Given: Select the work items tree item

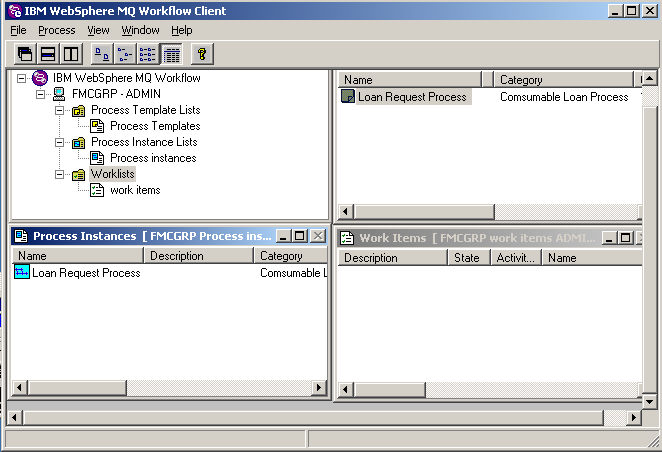Looking at the screenshot, I should [135, 190].
